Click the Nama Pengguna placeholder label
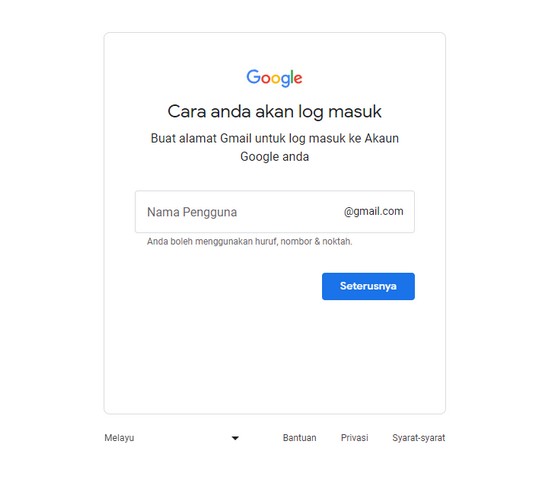Screen dimensions: 555x480 [x=192, y=212]
